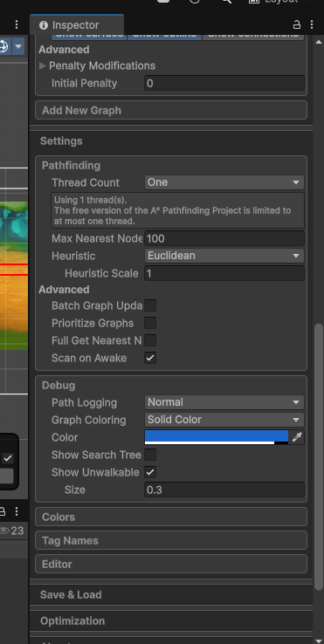Open the Heuristic dropdown set to Euclidean
Viewport: 324px width, 644px height.
point(224,256)
